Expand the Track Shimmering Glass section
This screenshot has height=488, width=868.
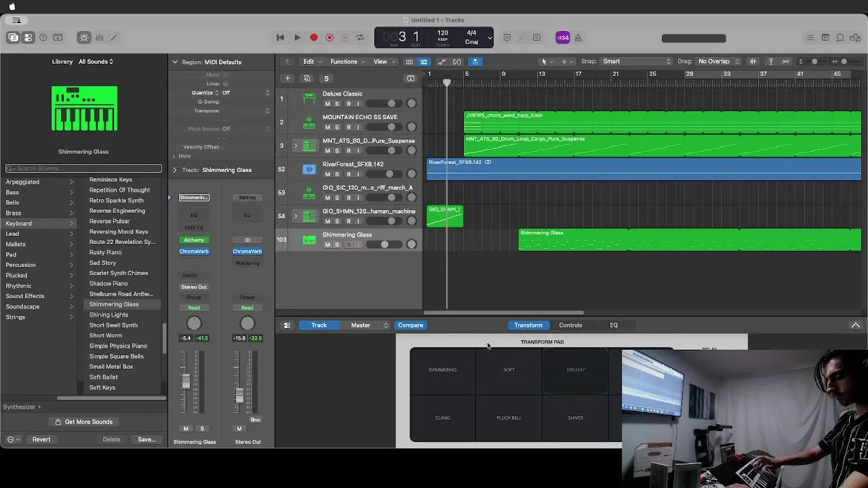(175, 170)
